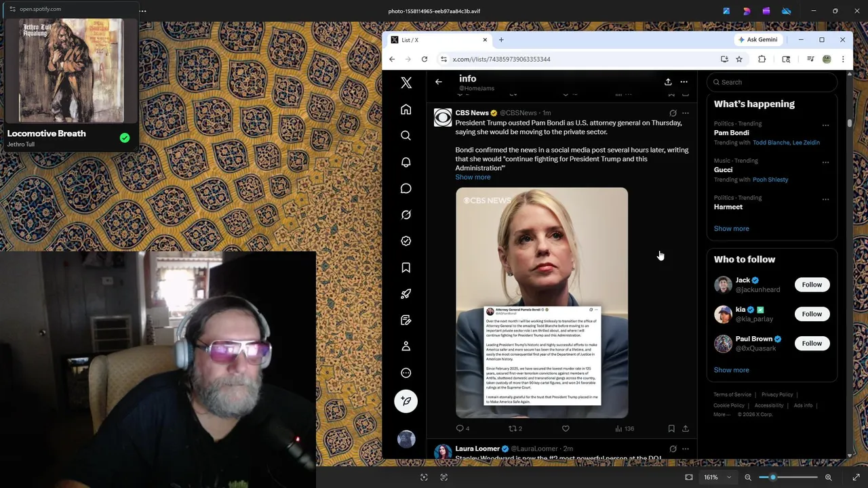Share the info list
The width and height of the screenshot is (868, 488).
click(668, 82)
